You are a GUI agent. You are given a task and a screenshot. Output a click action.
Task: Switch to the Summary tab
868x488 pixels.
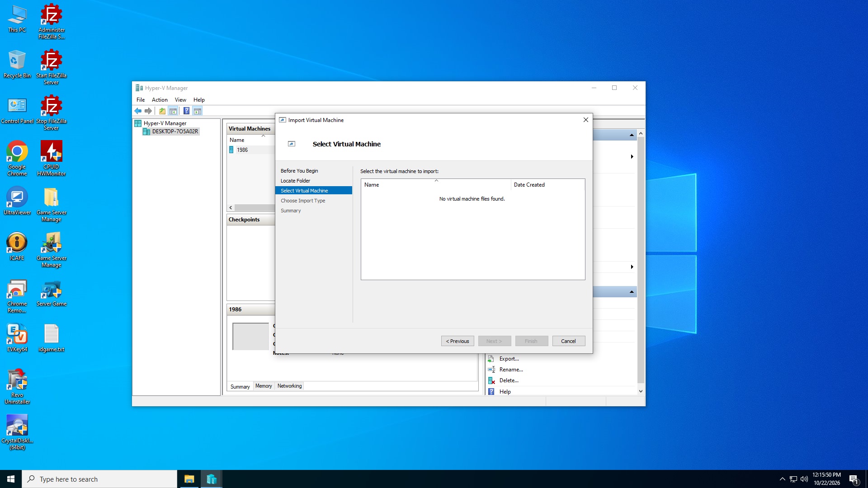point(240,387)
